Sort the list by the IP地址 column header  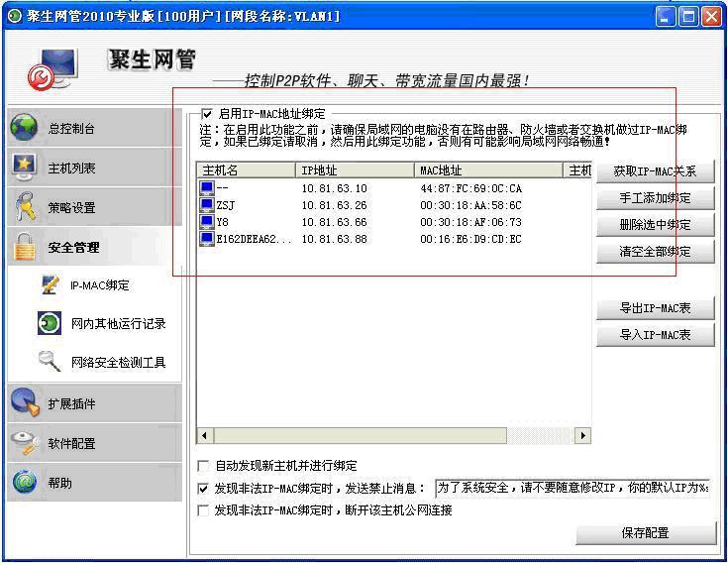coord(355,170)
